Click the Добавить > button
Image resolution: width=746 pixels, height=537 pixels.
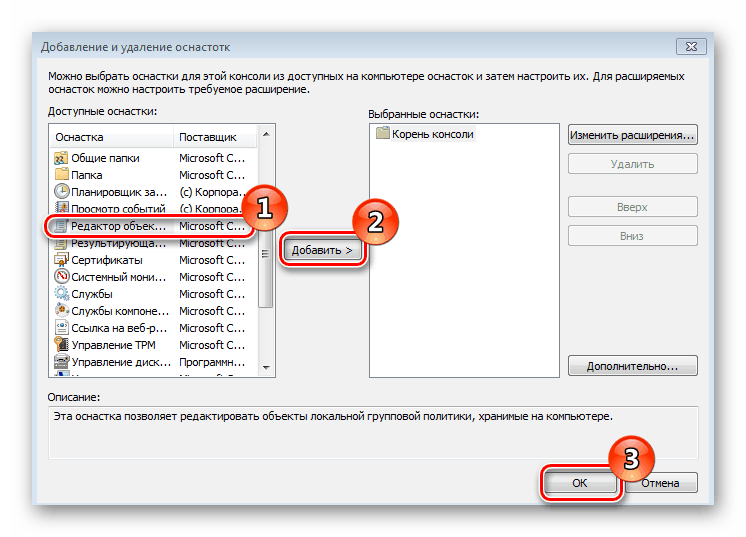click(x=322, y=250)
